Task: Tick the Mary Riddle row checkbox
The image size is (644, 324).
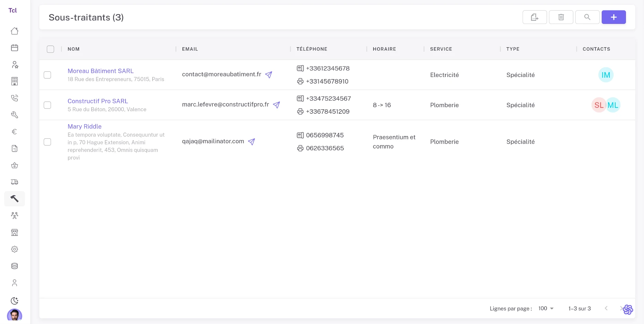Action: click(x=48, y=142)
